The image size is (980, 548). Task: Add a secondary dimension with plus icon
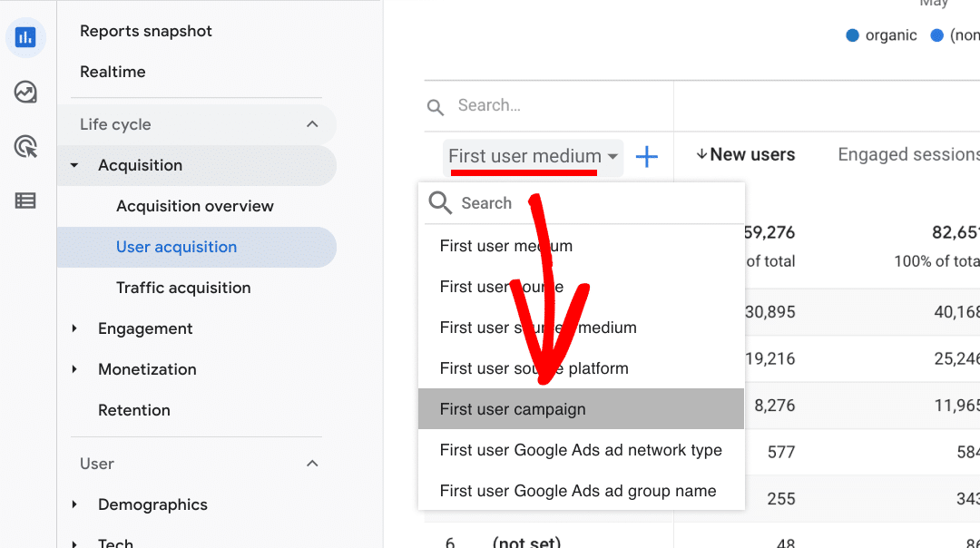pos(646,157)
